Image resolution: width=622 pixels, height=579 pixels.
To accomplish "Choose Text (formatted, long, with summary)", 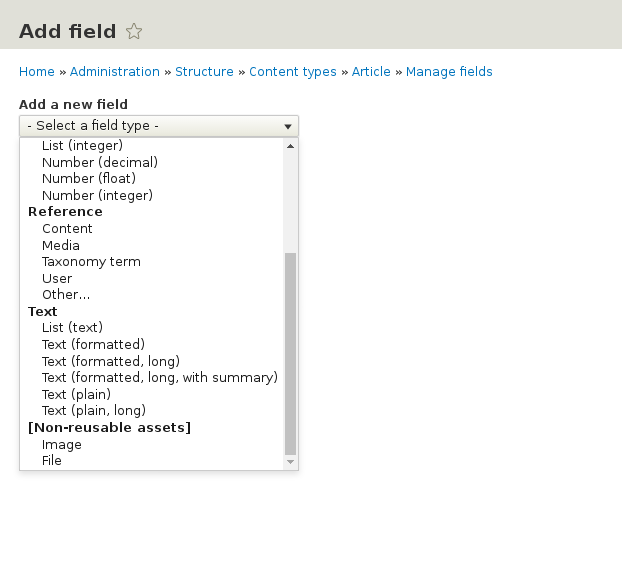I will click(159, 378).
